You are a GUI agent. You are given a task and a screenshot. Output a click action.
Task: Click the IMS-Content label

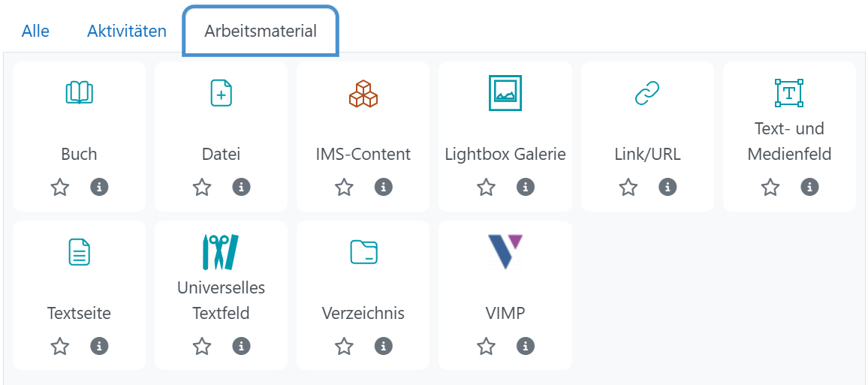(x=363, y=155)
